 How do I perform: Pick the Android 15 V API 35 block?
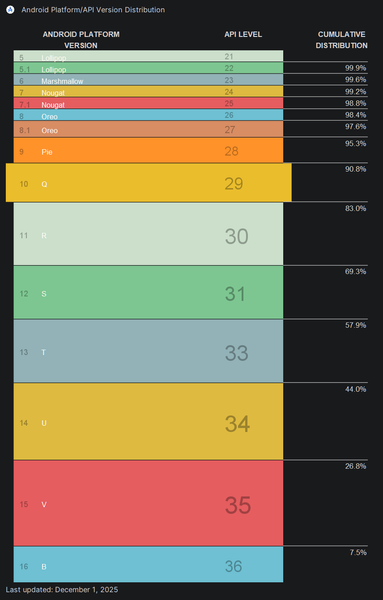(148, 503)
